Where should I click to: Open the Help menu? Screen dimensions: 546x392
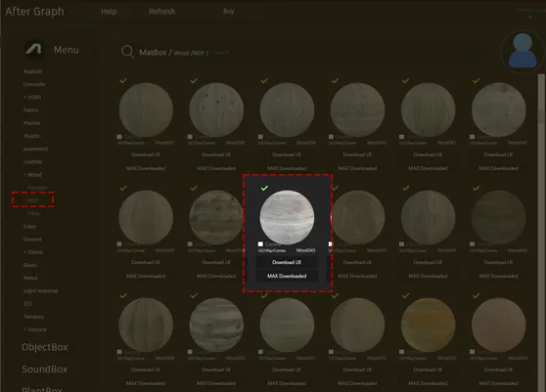[109, 12]
